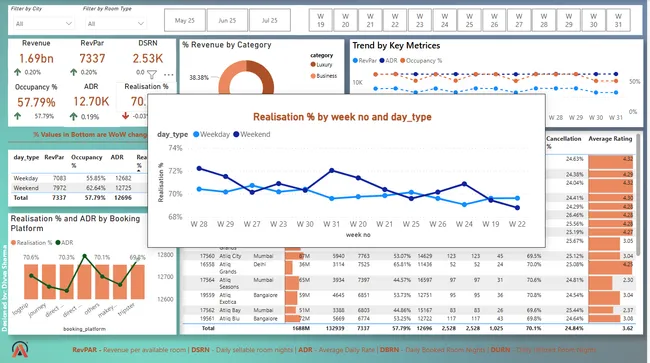This screenshot has height=363, width=650.
Task: Sort by Cancellation % column header
Action: [563, 142]
